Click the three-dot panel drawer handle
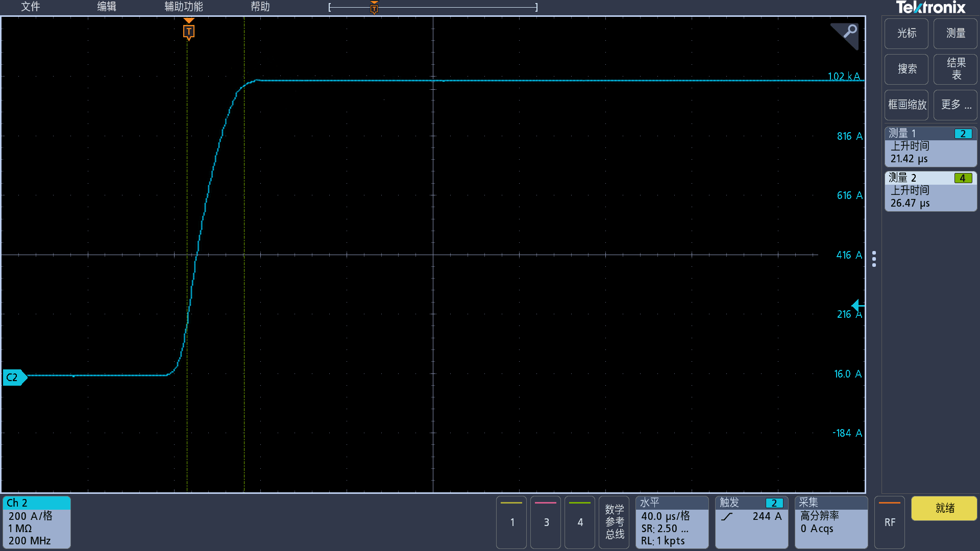Viewport: 980px width, 551px height. 874,259
